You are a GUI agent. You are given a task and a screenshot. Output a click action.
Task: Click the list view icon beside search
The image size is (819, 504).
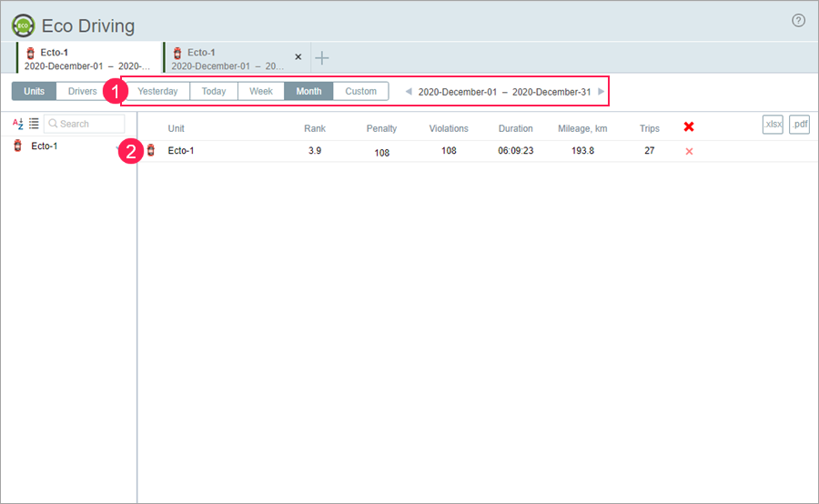point(34,124)
